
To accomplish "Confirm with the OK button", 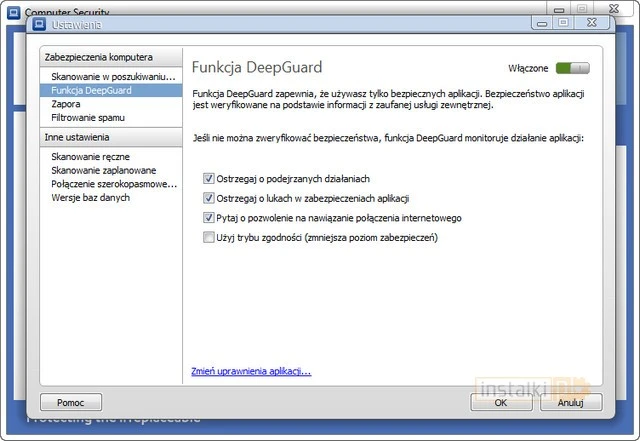I will point(501,403).
